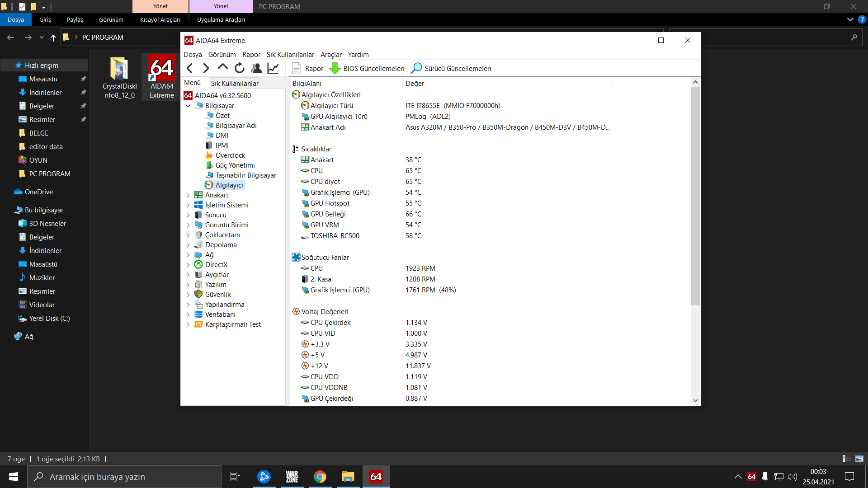Expand the Anakart tree node
Image resolution: width=868 pixels, height=488 pixels.
[188, 195]
